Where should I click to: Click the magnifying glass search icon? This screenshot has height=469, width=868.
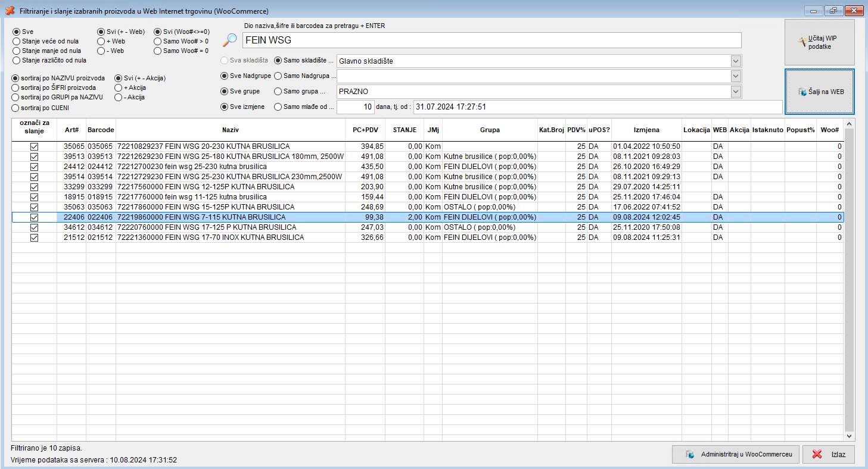(x=229, y=40)
